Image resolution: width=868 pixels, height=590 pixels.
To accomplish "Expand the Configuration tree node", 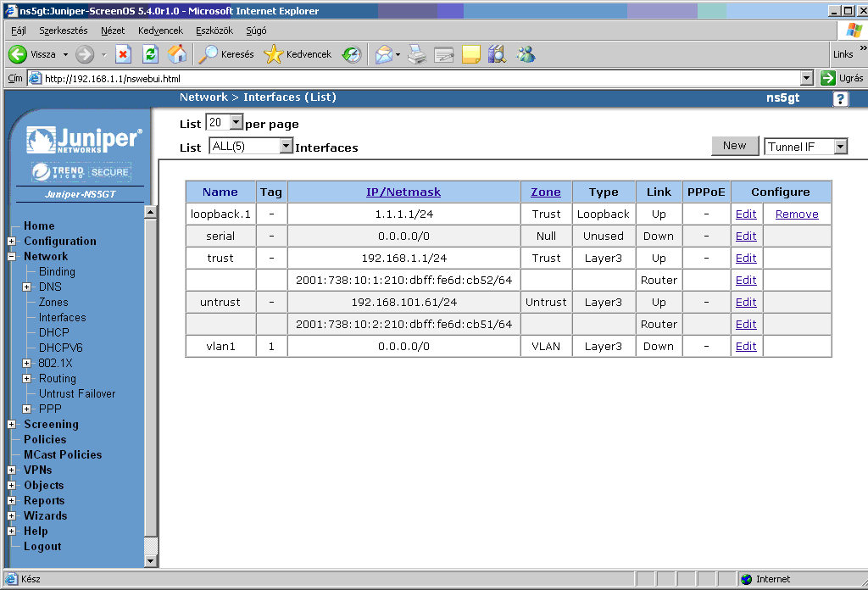I will click(x=12, y=242).
